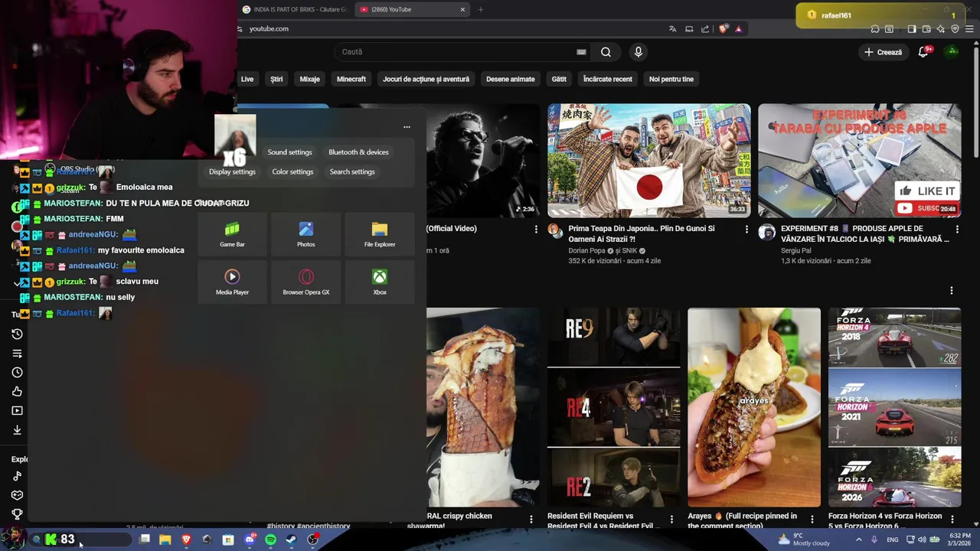Open the Browser Opera GX tile
The image size is (980, 551).
click(305, 282)
